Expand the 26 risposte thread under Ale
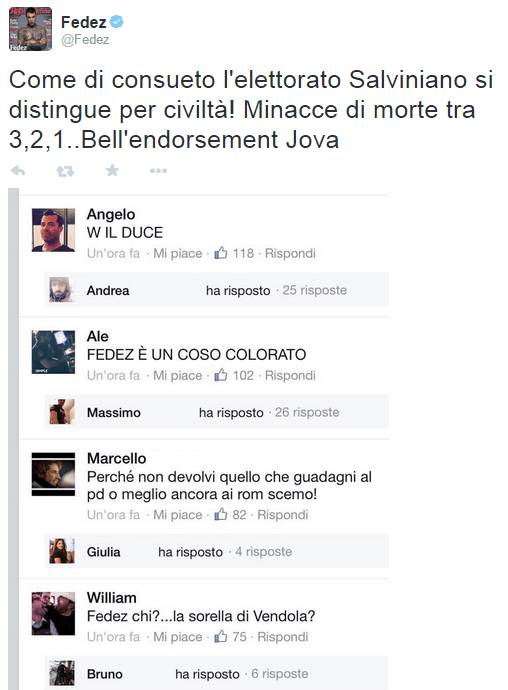Screen dimensions: 508x690 [x=307, y=412]
